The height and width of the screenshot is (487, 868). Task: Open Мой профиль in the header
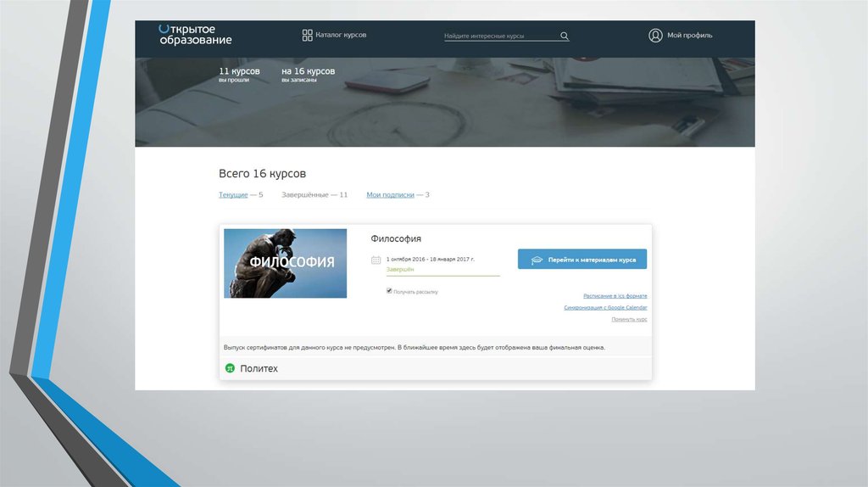click(689, 36)
